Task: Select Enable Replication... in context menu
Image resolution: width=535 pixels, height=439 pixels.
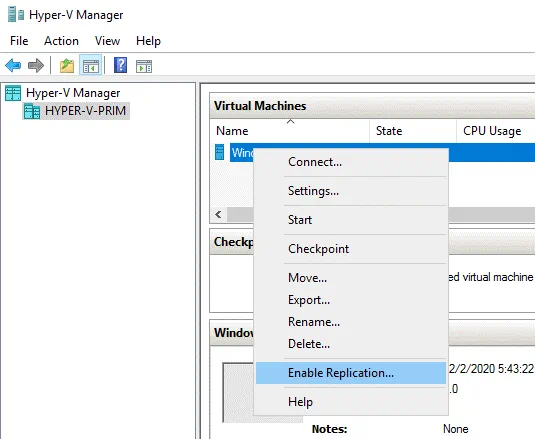Action: tap(351, 373)
